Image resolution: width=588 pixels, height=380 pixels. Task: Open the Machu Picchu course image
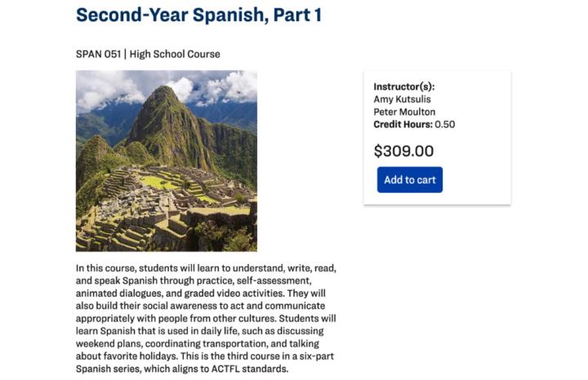[167, 161]
